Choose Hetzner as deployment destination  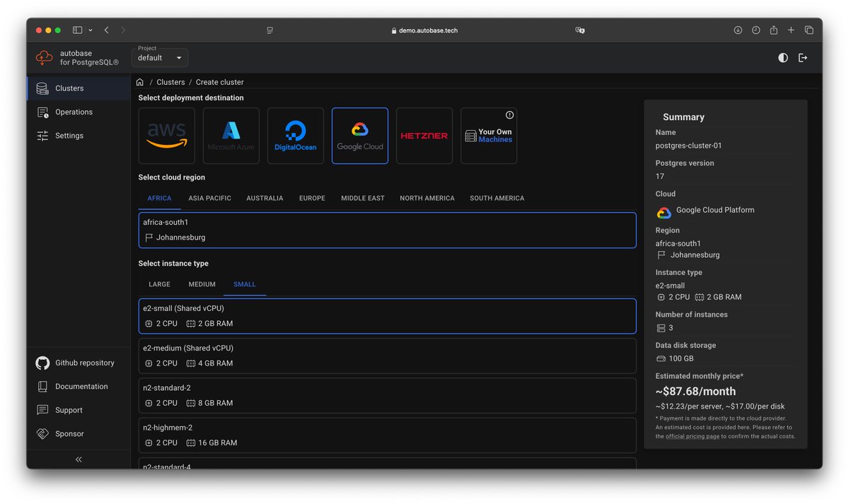pyautogui.click(x=424, y=136)
